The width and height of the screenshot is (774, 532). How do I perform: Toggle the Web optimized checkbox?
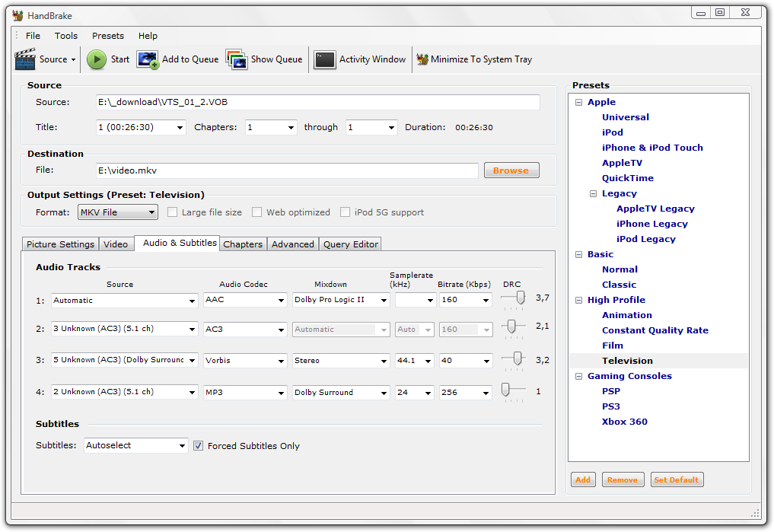point(256,212)
